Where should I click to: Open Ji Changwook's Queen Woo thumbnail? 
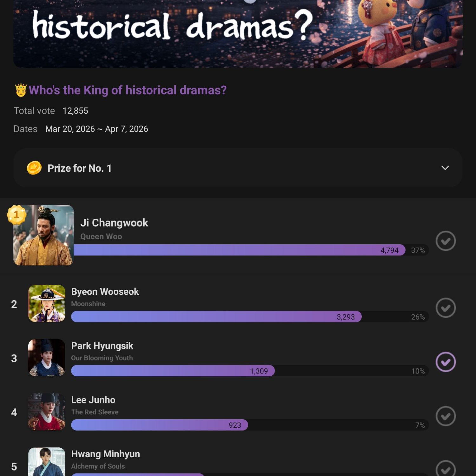tap(44, 235)
